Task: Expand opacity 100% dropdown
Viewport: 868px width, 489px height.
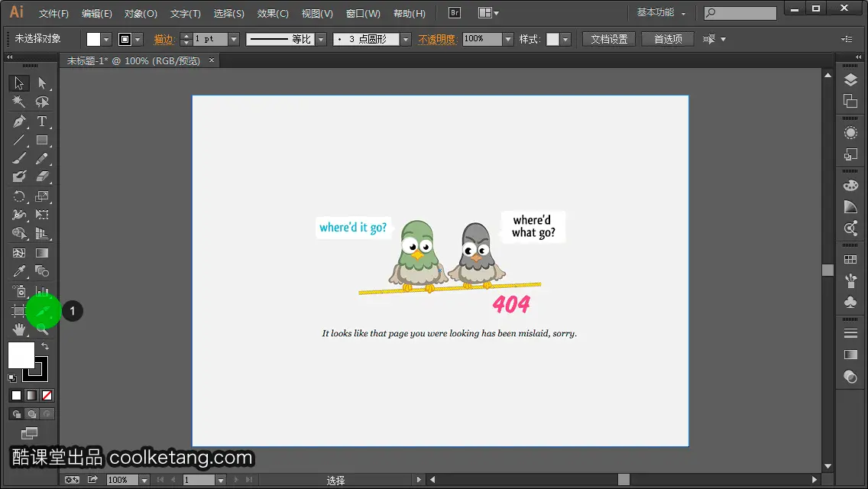Action: tap(508, 39)
